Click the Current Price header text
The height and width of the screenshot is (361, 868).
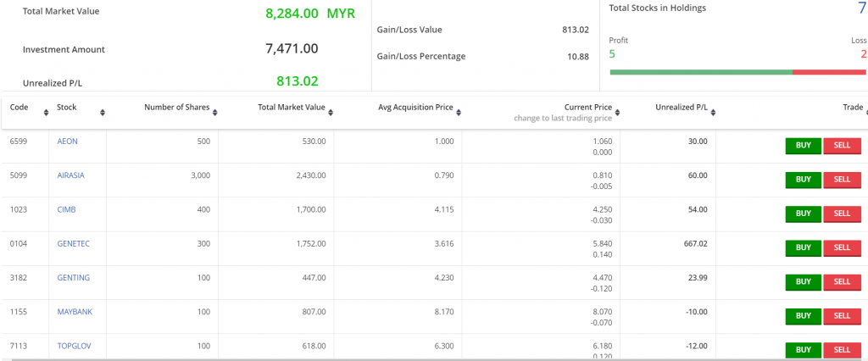(588, 108)
